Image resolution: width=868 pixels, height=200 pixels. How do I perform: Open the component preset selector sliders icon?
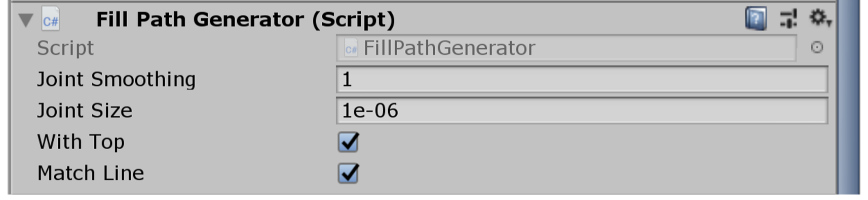click(x=788, y=19)
